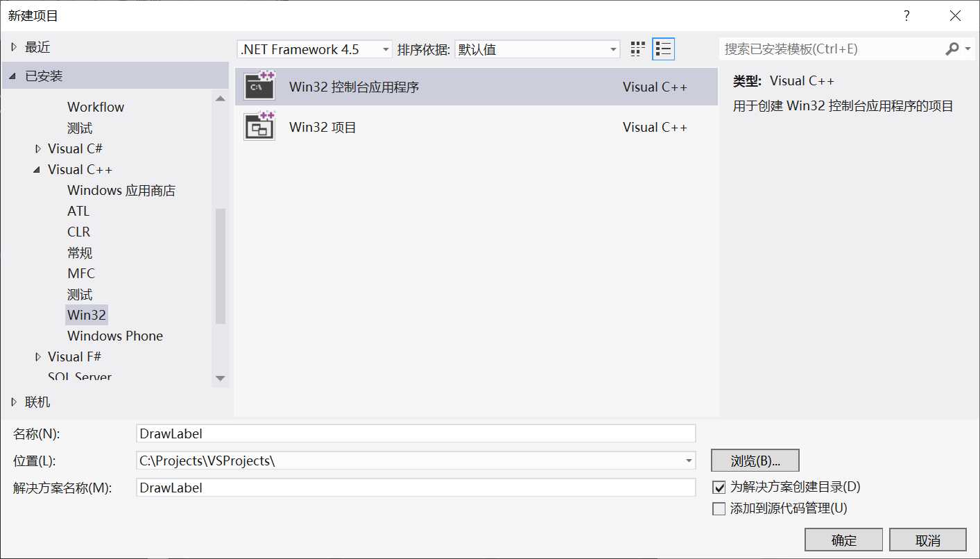Select Windows Phone tree item
980x559 pixels.
(115, 336)
